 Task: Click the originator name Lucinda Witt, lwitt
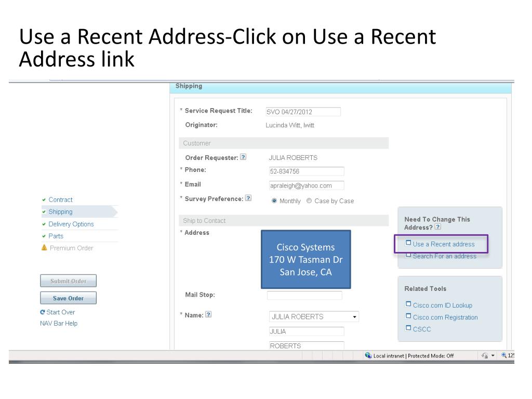click(290, 125)
